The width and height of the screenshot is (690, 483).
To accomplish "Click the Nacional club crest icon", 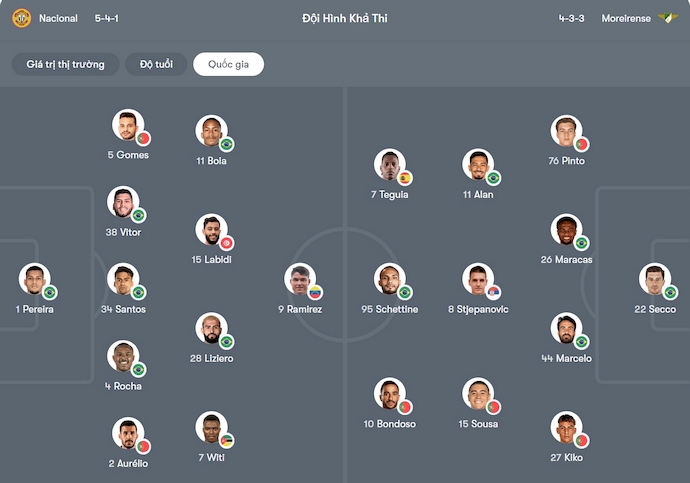I will pos(21,18).
